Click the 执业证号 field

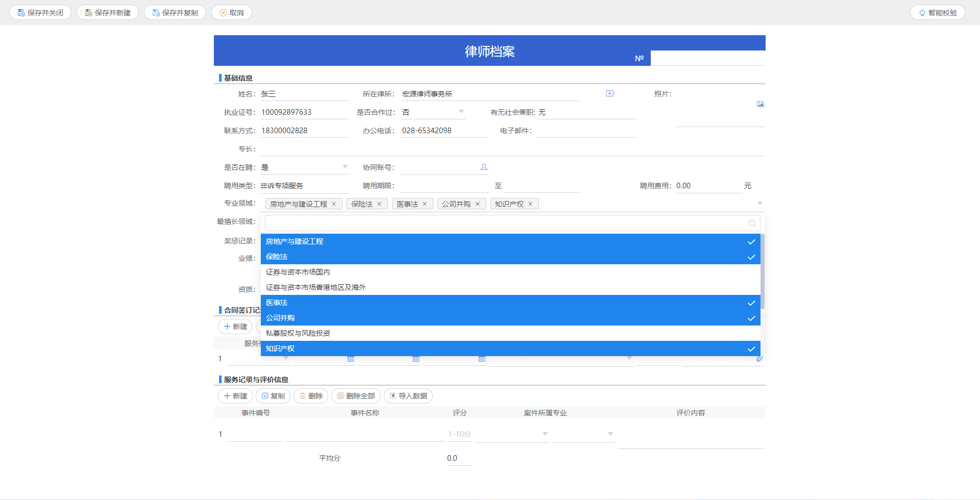[x=305, y=112]
